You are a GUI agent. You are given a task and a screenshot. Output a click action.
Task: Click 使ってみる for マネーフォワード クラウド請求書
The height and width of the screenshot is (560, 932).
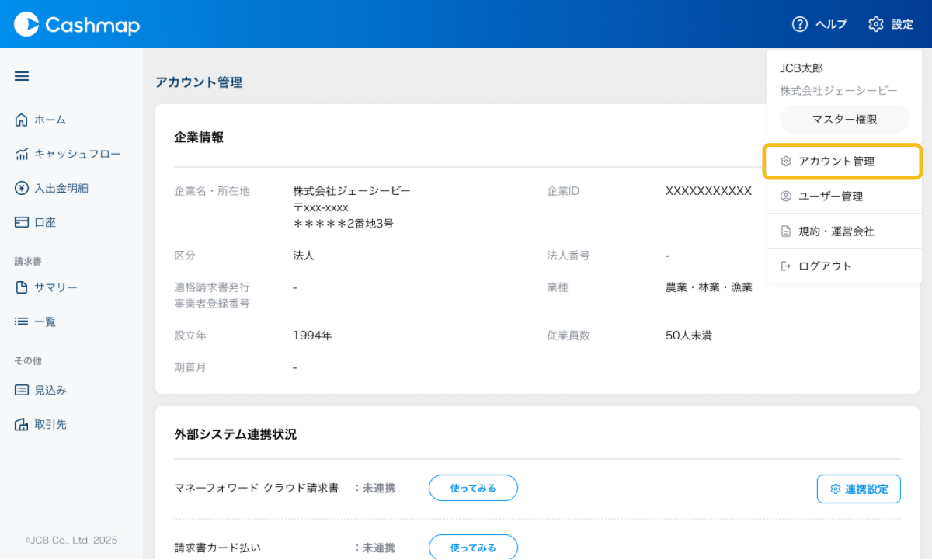(473, 488)
